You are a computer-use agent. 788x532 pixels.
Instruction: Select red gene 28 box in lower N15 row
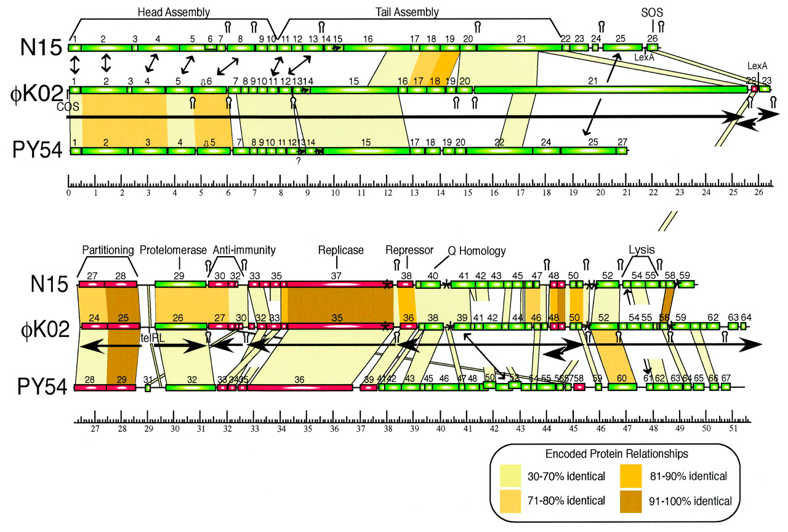[121, 284]
